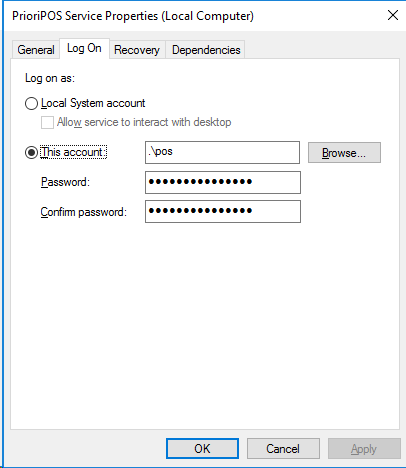Click the greyed-out Apply button
The image size is (406, 468).
tap(364, 449)
